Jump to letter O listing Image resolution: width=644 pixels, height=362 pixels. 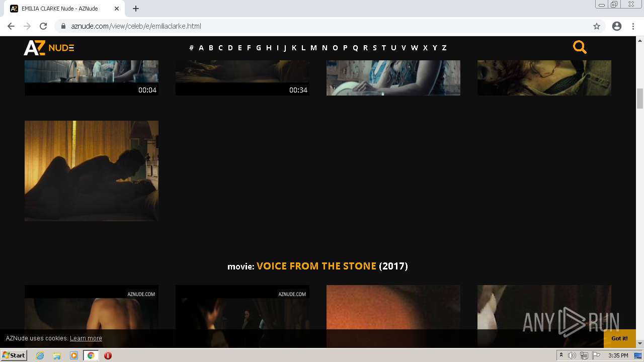tap(335, 48)
